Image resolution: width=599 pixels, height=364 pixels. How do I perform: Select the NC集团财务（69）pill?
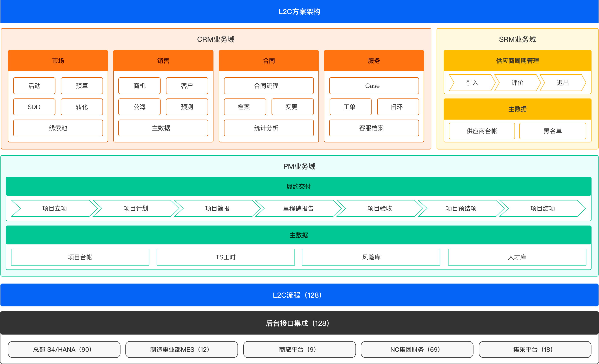(x=417, y=350)
